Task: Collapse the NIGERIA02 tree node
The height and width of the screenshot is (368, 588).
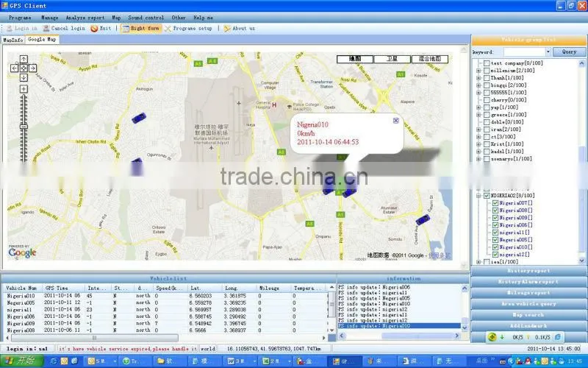Action: tap(478, 195)
